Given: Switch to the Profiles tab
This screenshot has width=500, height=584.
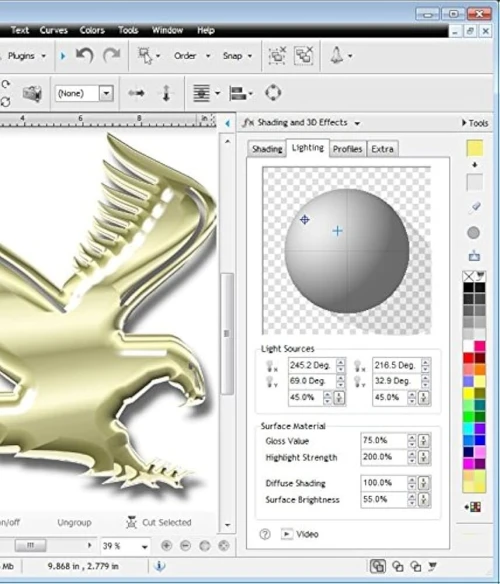Looking at the screenshot, I should [348, 149].
